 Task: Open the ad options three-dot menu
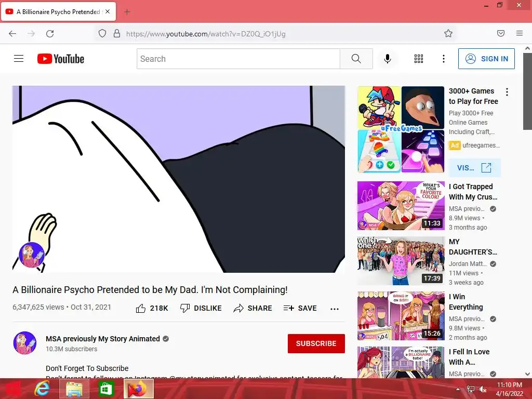tap(507, 92)
